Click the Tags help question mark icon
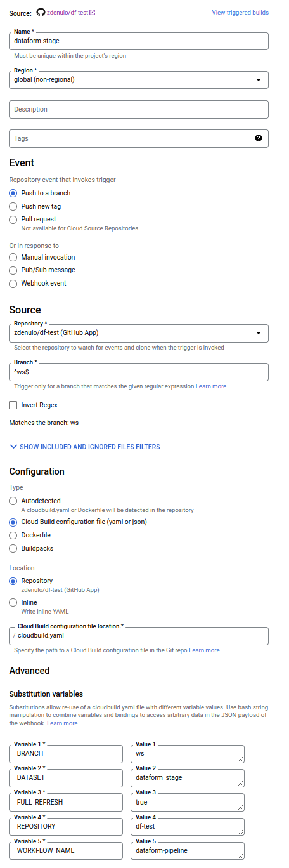The height and width of the screenshot is (868, 289). (x=259, y=138)
